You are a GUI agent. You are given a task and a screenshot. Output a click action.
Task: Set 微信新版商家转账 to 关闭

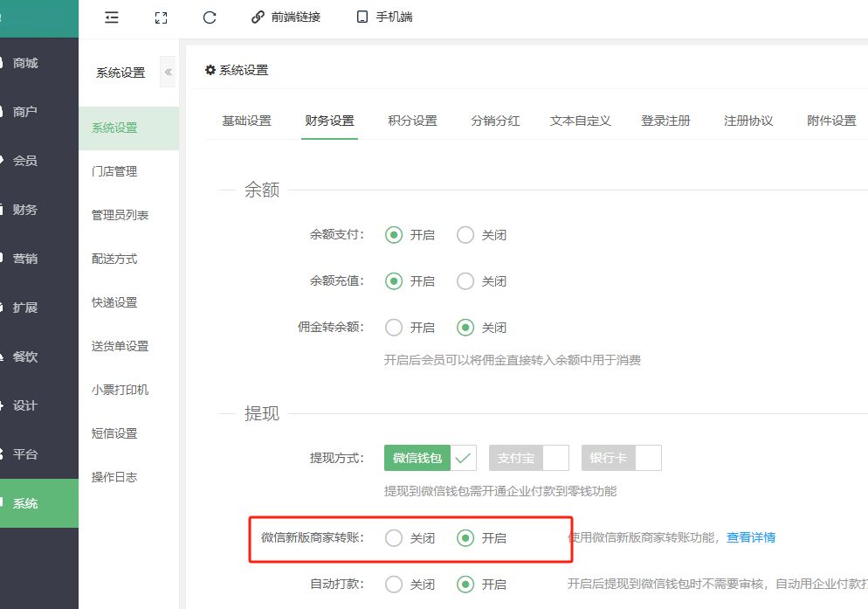tap(394, 538)
